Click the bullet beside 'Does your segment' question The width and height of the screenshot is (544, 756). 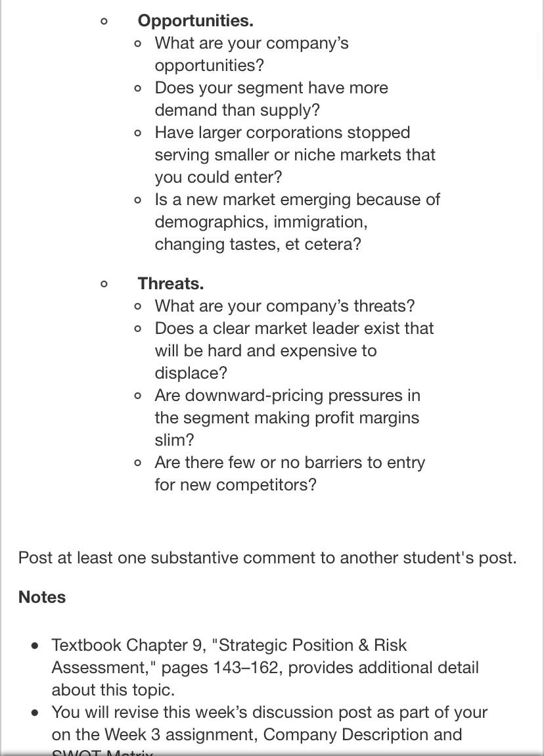pos(138,89)
